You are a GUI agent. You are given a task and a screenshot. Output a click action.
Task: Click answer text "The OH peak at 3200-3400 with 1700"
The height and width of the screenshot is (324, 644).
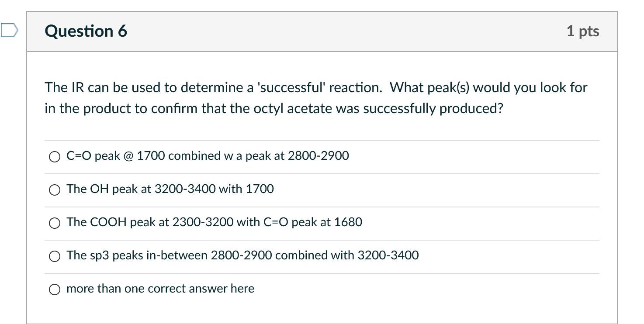click(x=170, y=189)
